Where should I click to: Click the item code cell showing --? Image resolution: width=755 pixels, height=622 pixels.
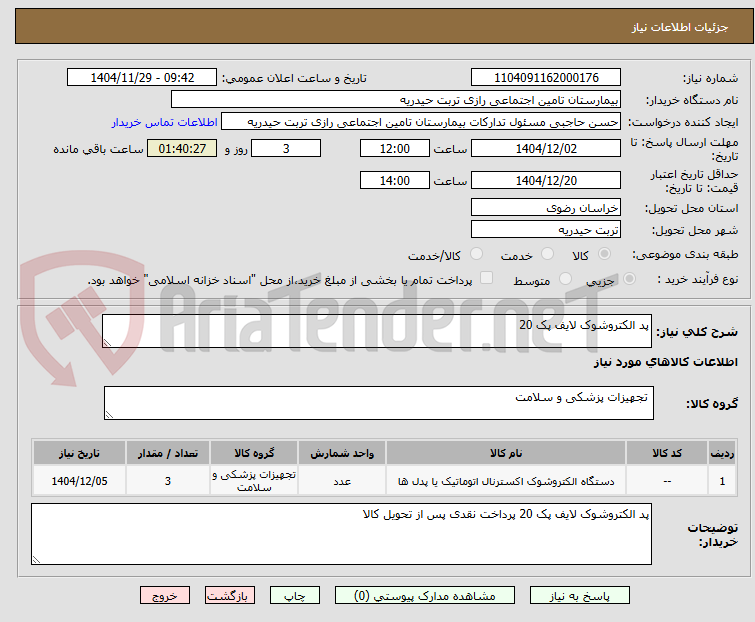click(667, 481)
